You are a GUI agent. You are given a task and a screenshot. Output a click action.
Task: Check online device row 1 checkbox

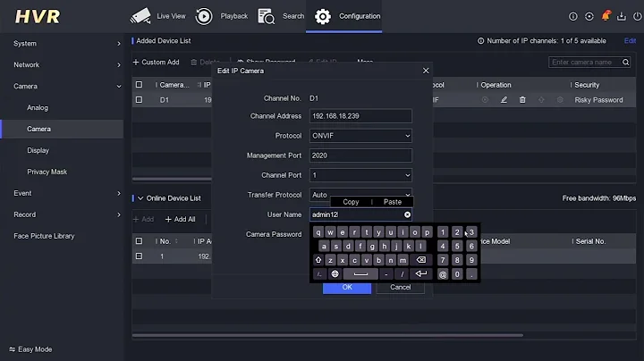[x=140, y=256]
